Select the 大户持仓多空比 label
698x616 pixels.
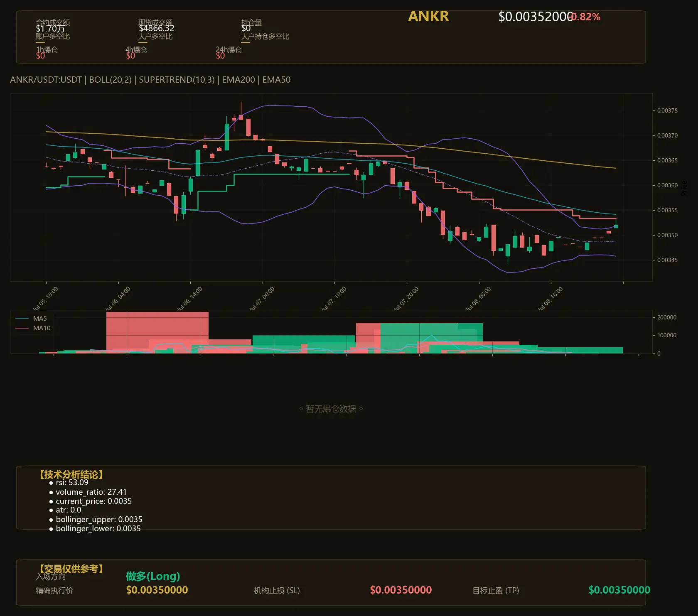(265, 36)
